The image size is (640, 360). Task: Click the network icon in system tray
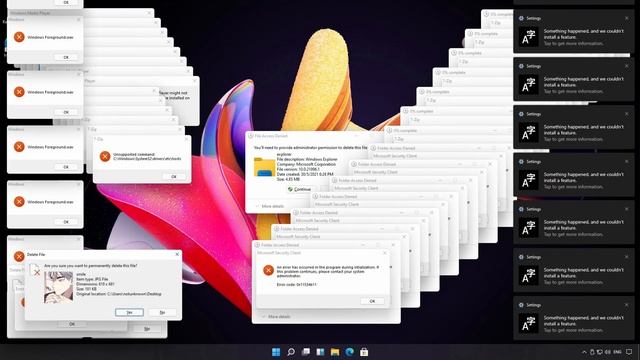pyautogui.click(x=600, y=352)
